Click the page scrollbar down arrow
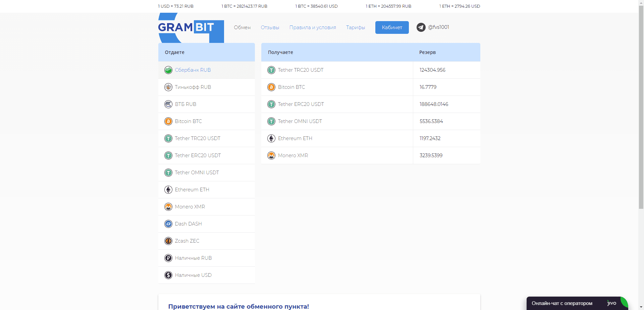This screenshot has height=310, width=644. coord(641,307)
